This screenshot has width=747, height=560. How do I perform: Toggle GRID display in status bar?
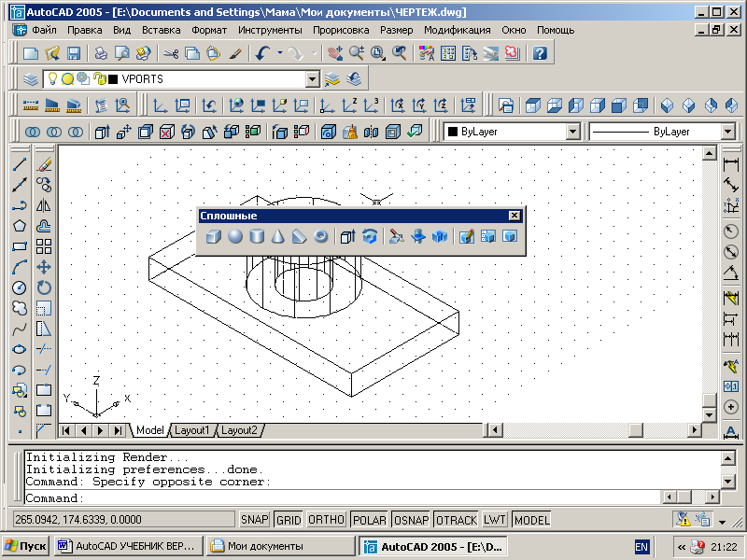[289, 520]
